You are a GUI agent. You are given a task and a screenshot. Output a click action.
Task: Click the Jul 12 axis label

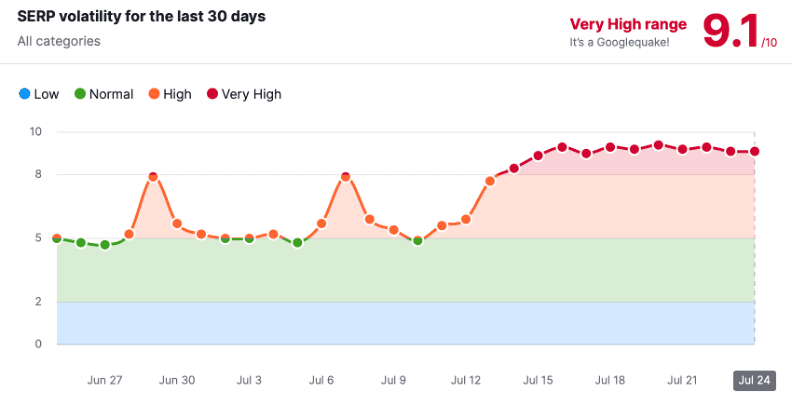[466, 380]
